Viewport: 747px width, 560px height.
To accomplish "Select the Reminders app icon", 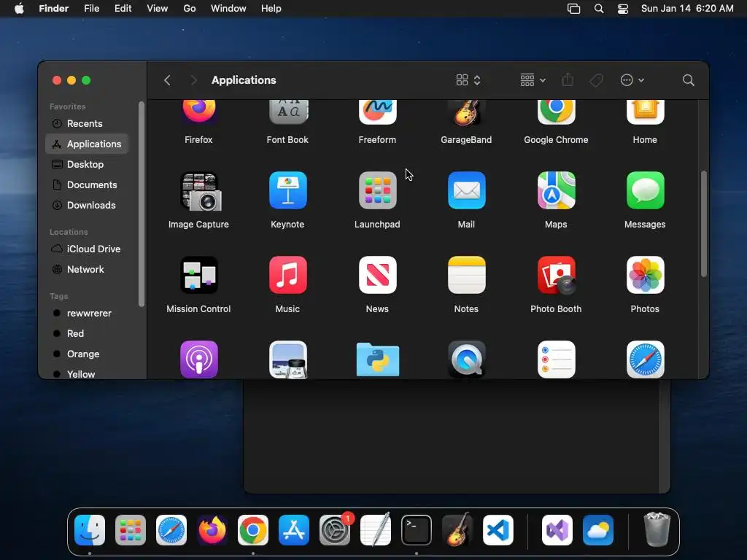I will click(x=556, y=359).
